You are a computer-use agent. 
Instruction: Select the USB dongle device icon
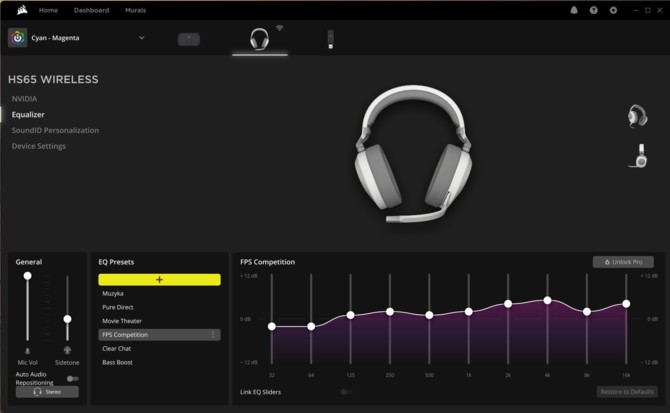(x=330, y=39)
